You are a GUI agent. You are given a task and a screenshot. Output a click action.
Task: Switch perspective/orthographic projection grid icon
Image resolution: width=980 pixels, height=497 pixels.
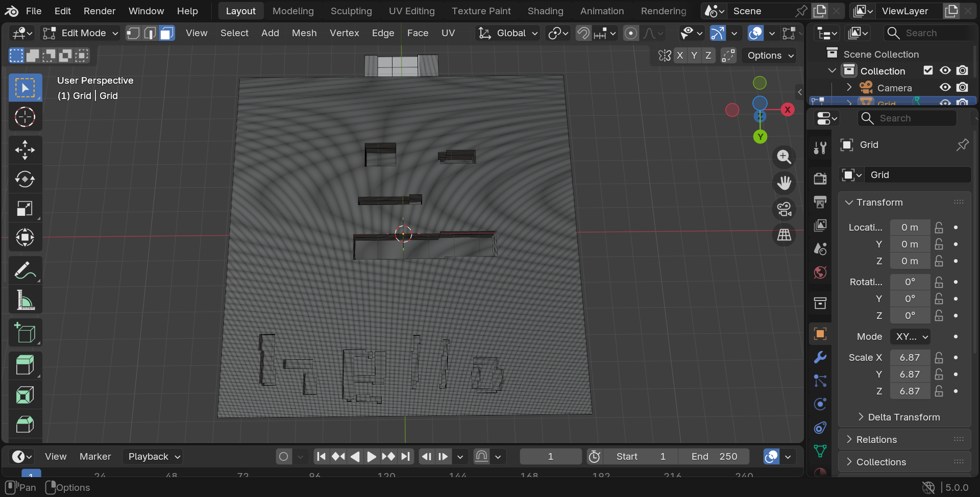click(784, 235)
